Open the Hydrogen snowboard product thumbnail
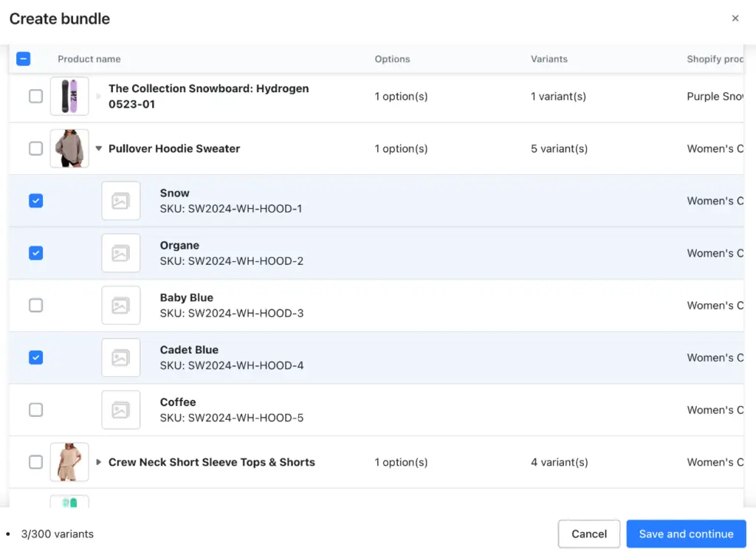The width and height of the screenshot is (756, 552). (69, 96)
